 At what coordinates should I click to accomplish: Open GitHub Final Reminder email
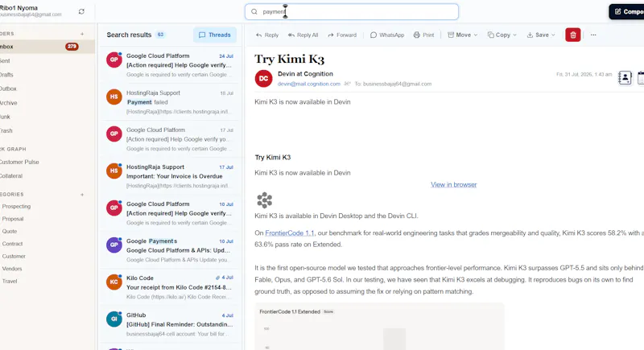pyautogui.click(x=170, y=324)
